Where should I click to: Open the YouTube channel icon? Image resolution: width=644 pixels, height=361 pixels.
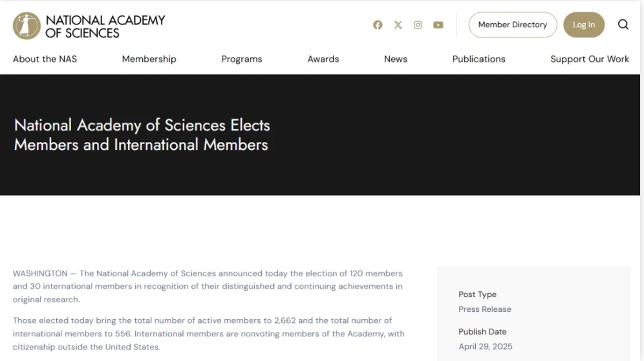pos(438,25)
